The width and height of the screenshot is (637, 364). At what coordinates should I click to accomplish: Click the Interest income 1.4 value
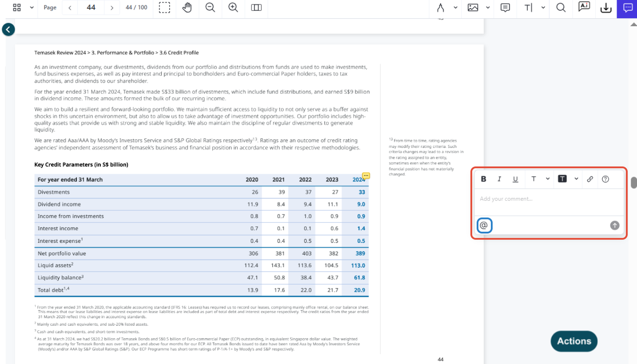pos(361,229)
